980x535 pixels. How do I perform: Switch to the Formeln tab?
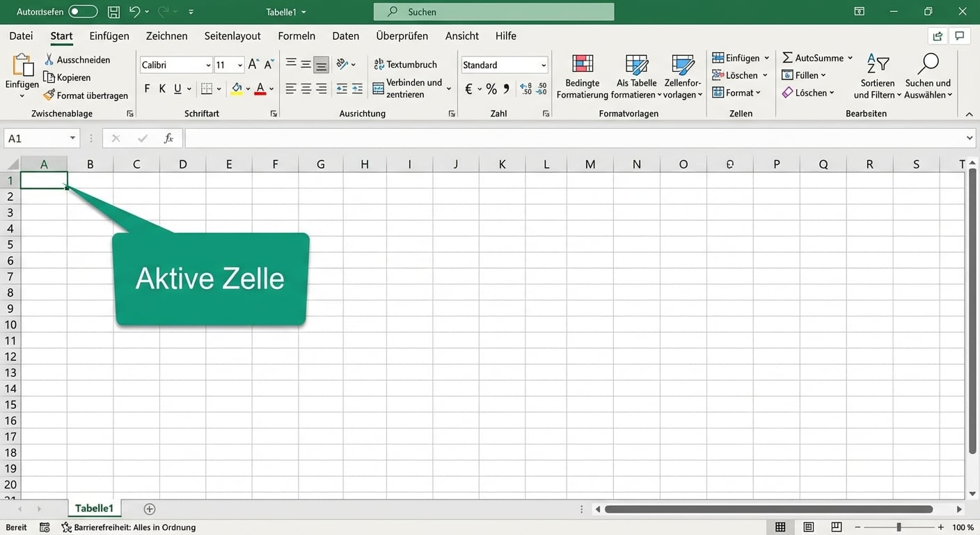point(297,36)
